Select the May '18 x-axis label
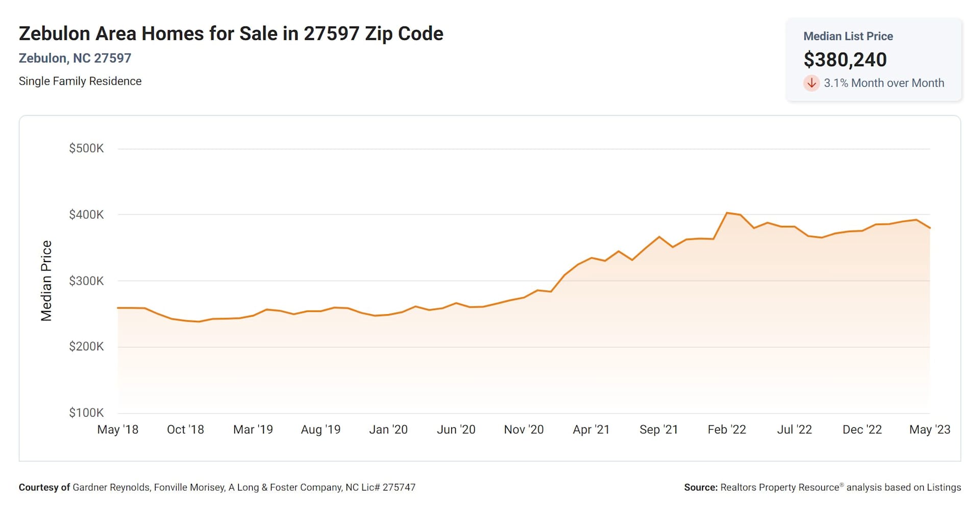The height and width of the screenshot is (514, 980). pos(118,429)
